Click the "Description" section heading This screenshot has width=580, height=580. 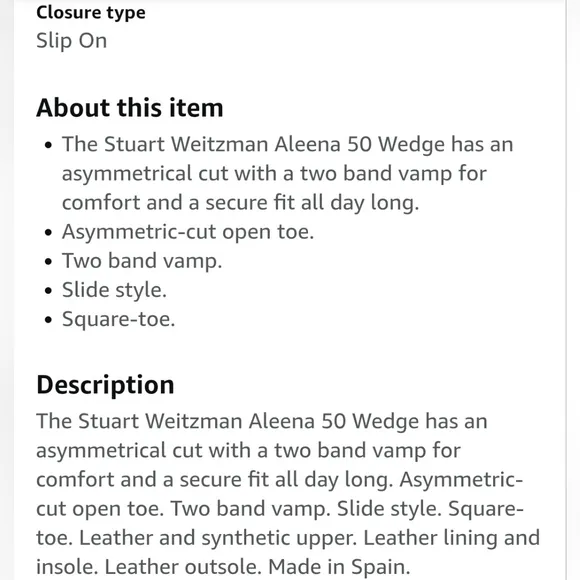click(x=105, y=385)
